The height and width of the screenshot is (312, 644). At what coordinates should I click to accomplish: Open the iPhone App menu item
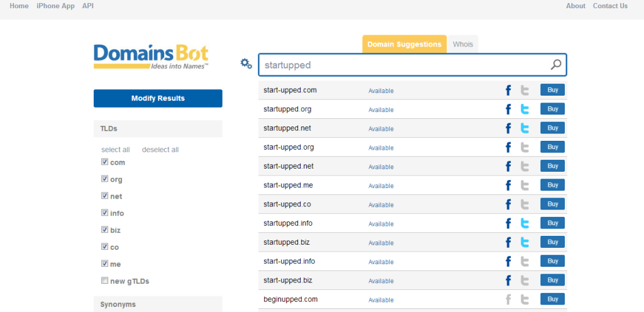click(x=55, y=6)
